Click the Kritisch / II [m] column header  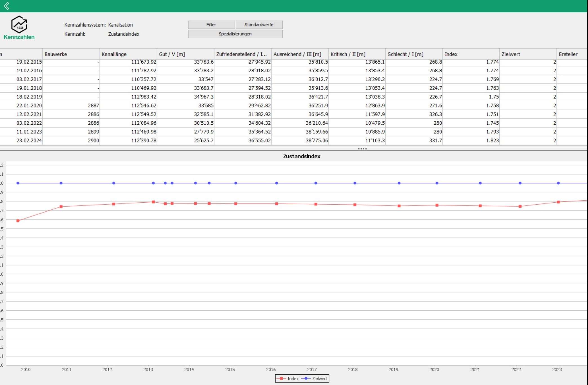coord(357,54)
